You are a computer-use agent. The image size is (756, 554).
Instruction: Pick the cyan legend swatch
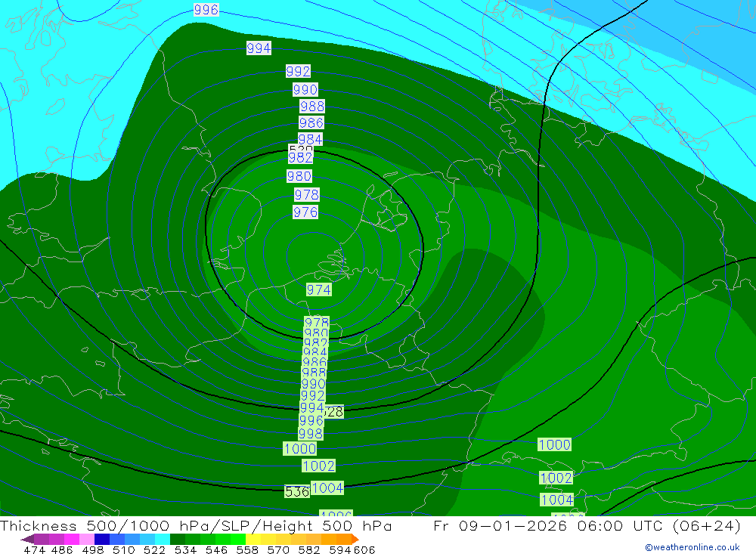point(163,539)
